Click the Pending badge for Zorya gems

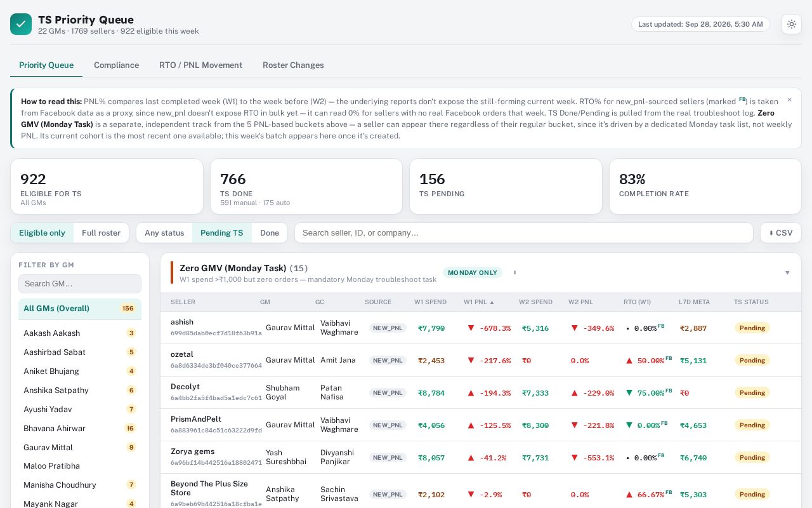pos(752,458)
